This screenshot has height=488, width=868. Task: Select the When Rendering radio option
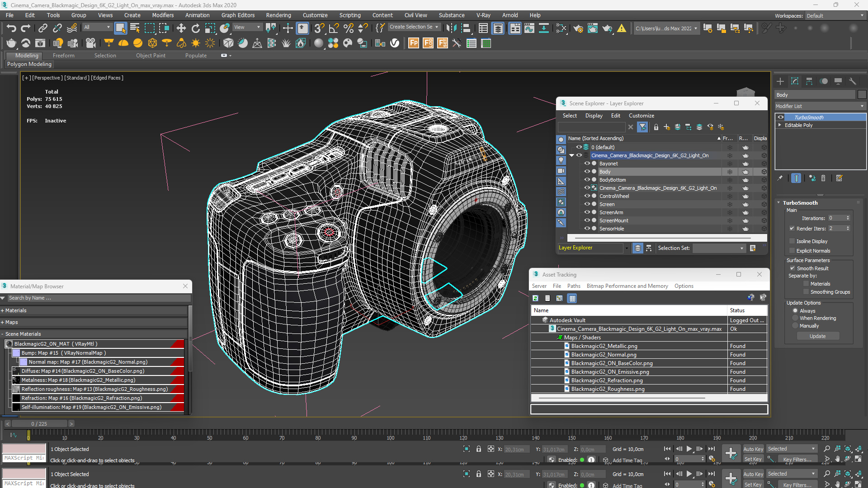795,319
